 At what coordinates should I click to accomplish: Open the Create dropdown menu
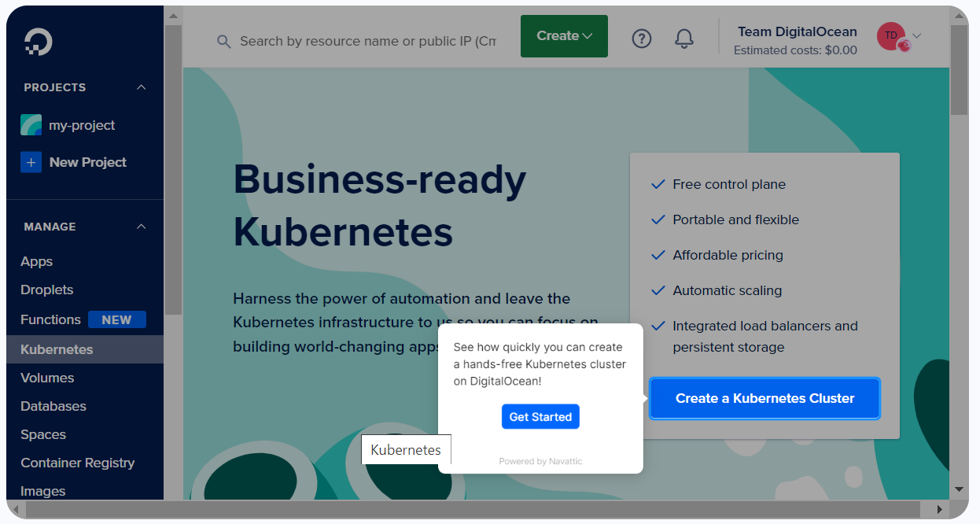coord(564,36)
